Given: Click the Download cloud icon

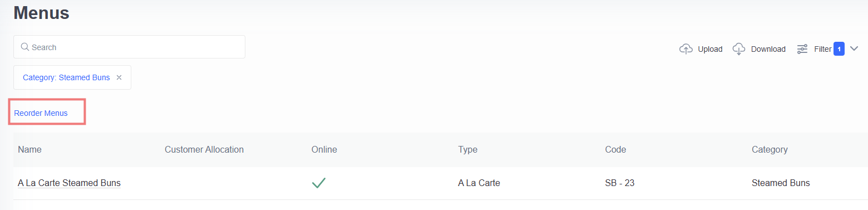Looking at the screenshot, I should pyautogui.click(x=739, y=49).
